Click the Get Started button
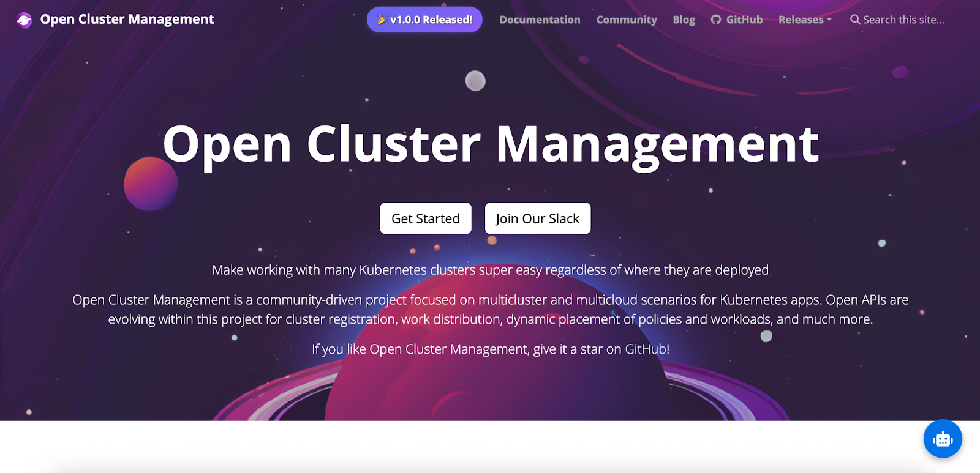The image size is (980, 473). [426, 218]
